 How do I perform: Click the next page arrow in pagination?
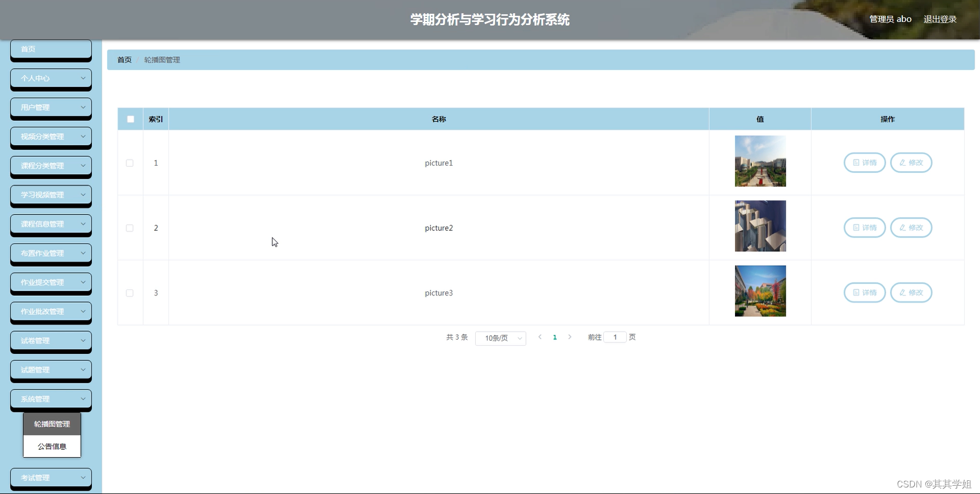point(570,337)
